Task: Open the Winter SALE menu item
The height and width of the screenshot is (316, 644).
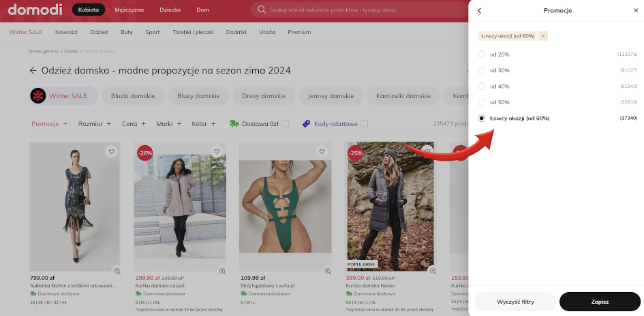Action: [x=26, y=32]
